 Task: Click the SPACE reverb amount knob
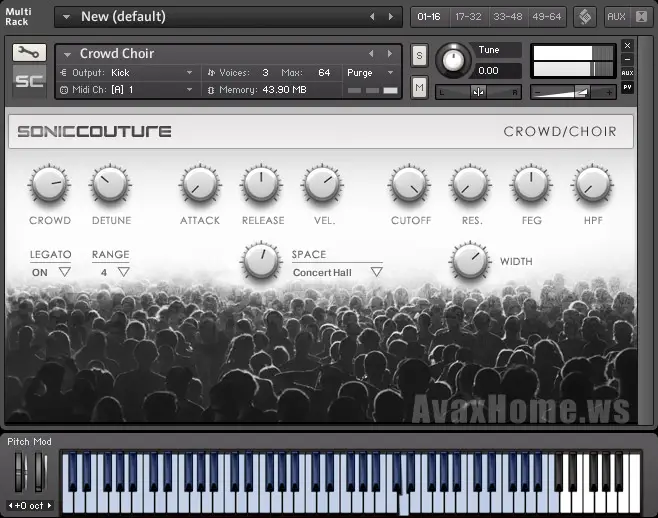point(261,261)
